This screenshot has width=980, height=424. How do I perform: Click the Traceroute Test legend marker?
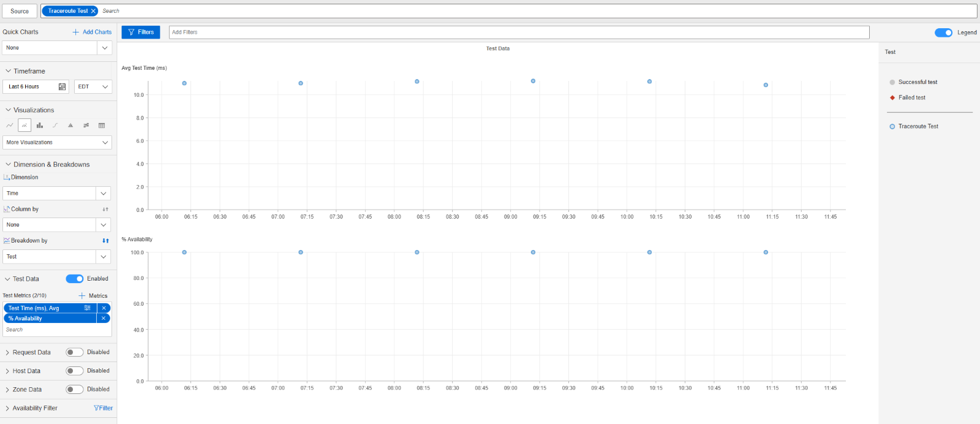pos(892,127)
